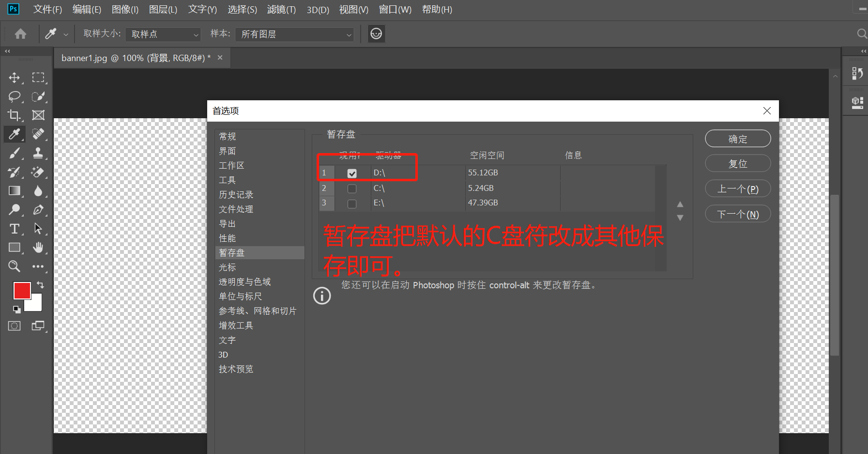
Task: Select the Frame tool
Action: click(38, 115)
